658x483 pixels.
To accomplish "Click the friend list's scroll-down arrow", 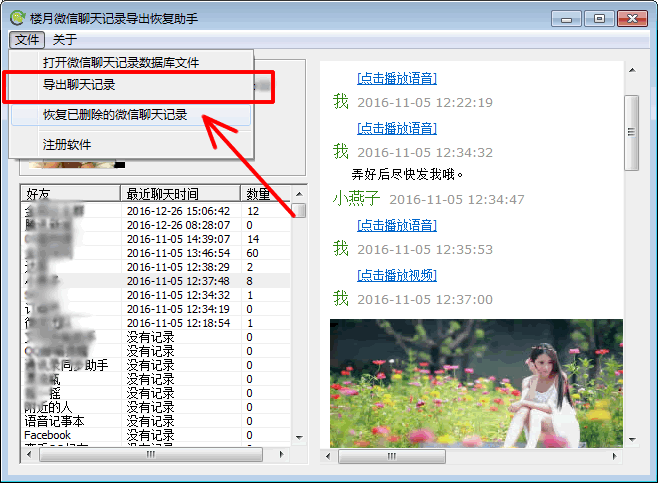I will click(300, 437).
